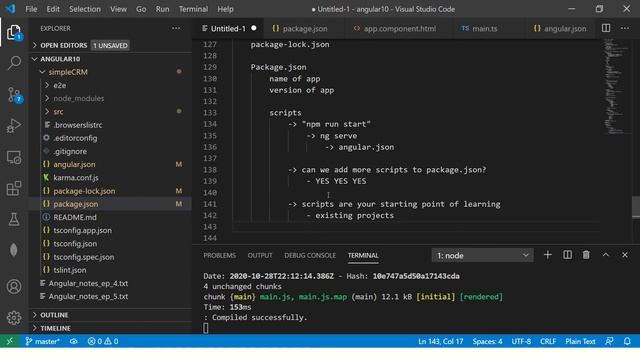Open the Manage gear menu

pyautogui.click(x=14, y=318)
